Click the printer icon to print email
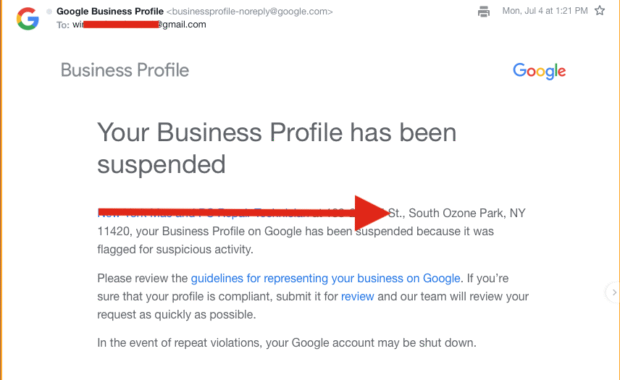 483,11
